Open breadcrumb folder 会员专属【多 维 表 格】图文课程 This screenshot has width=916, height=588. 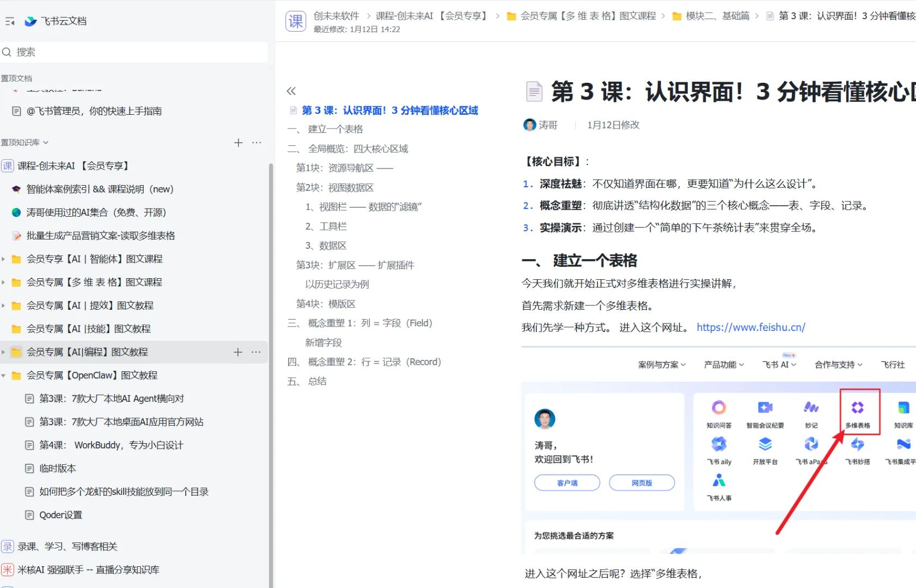click(x=582, y=16)
